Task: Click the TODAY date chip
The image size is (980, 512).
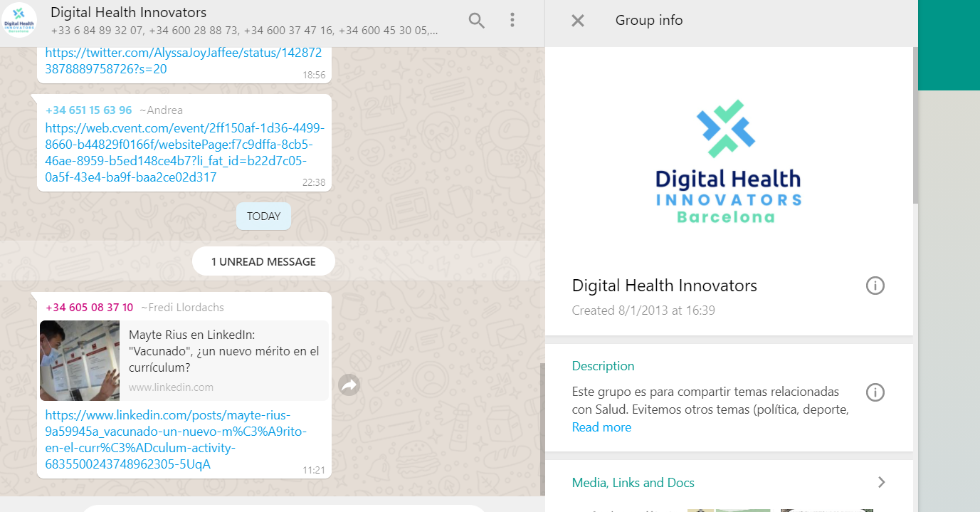Action: 263,216
